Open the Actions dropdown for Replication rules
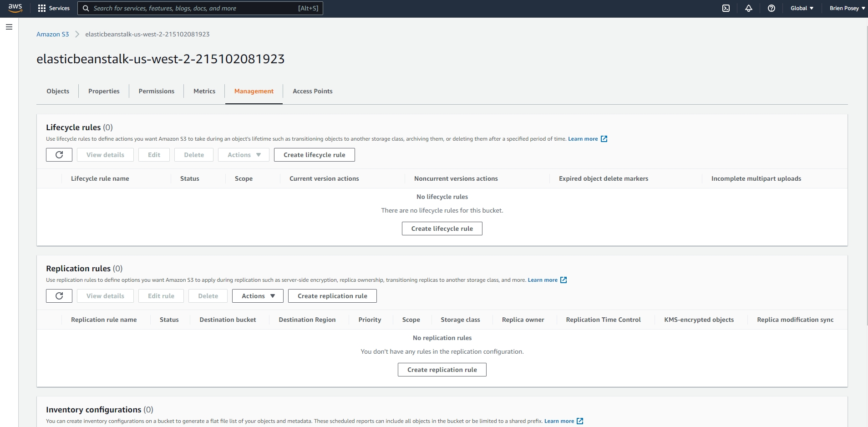868x427 pixels. point(257,295)
